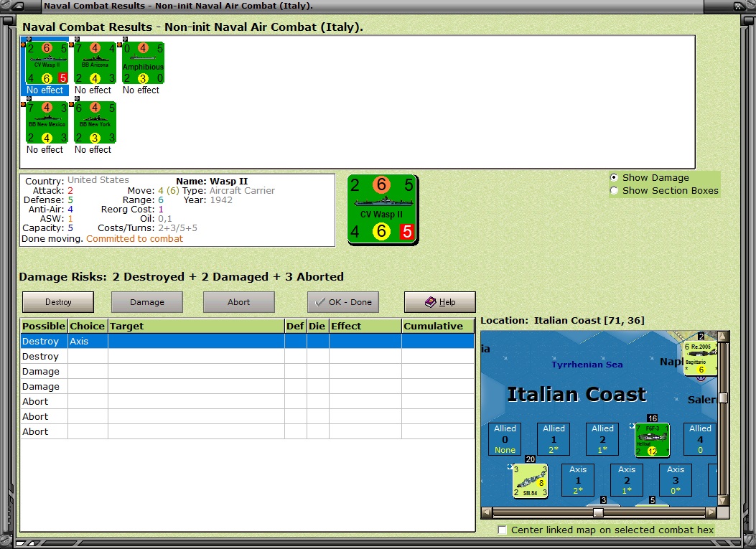Click 'No effect' label under Amphibious
This screenshot has height=549, width=756.
[141, 90]
